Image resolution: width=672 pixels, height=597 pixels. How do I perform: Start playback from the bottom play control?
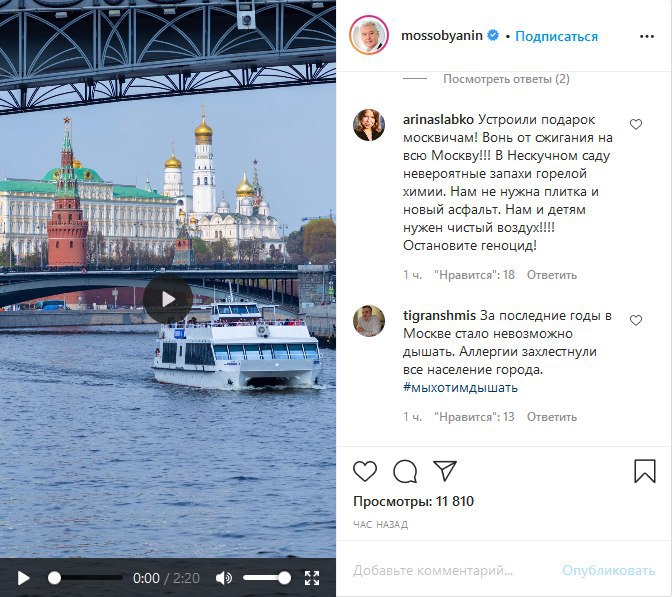point(24,578)
